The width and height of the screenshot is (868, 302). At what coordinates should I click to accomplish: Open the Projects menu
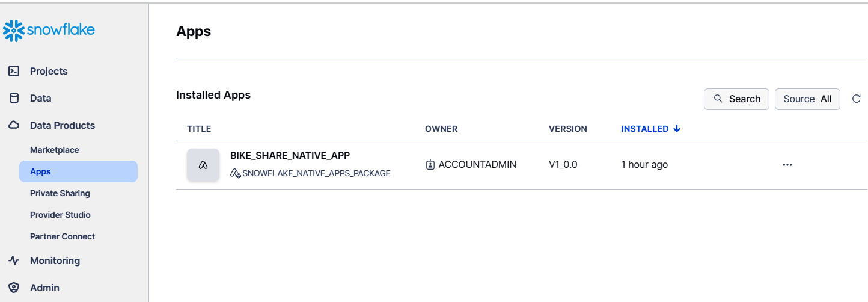click(x=49, y=71)
